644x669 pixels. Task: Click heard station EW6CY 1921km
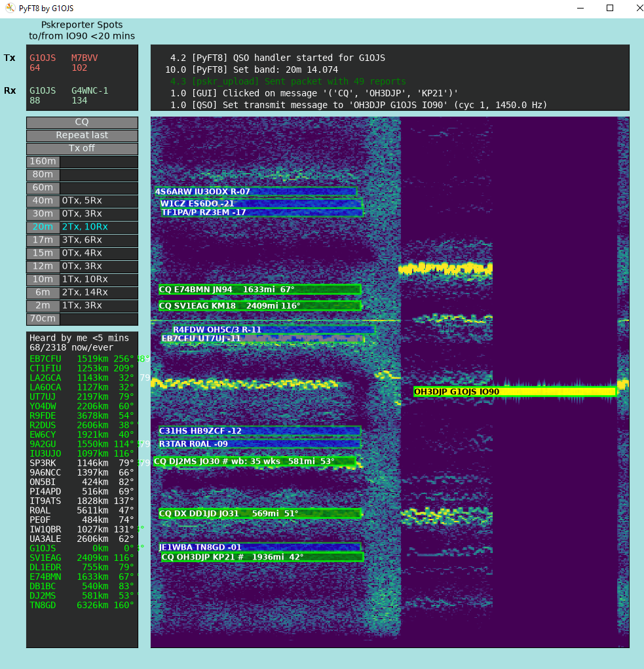[x=81, y=434]
